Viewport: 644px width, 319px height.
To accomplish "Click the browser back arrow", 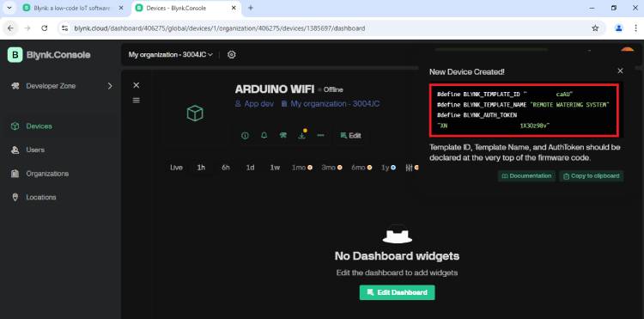I will click(x=10, y=28).
